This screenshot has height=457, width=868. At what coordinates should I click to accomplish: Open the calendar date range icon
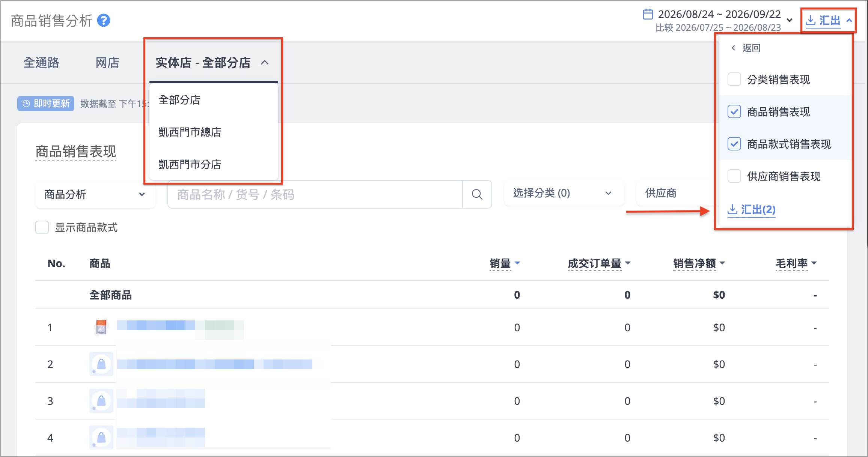point(648,14)
